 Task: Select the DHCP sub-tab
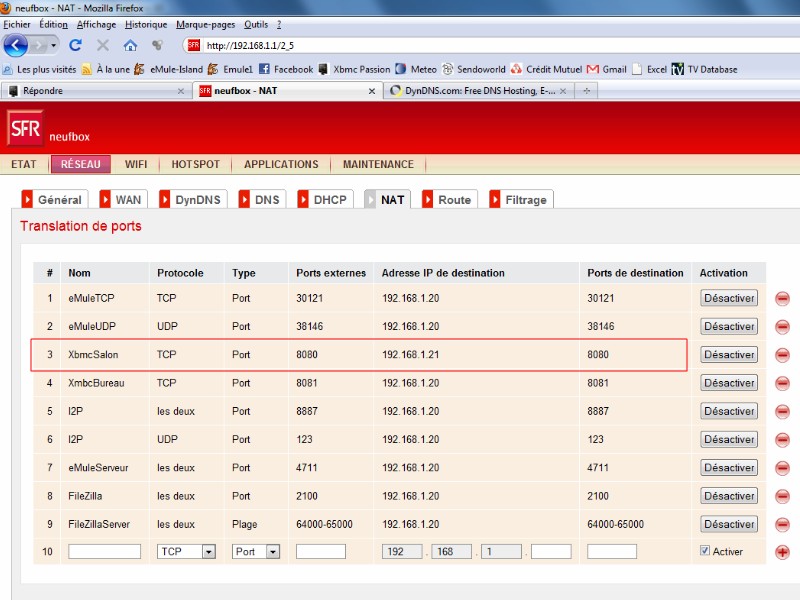point(325,199)
